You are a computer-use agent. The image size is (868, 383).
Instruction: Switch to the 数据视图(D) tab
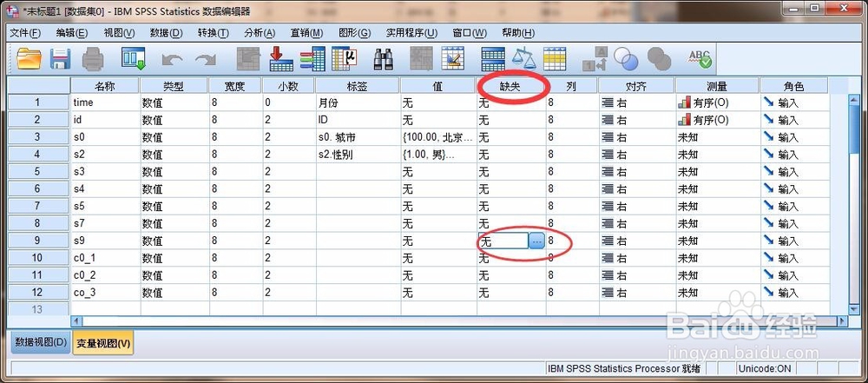[41, 342]
